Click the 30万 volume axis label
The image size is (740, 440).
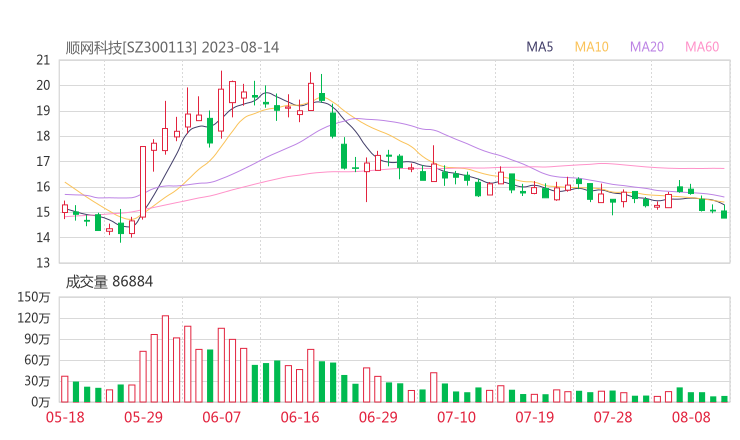coord(37,381)
